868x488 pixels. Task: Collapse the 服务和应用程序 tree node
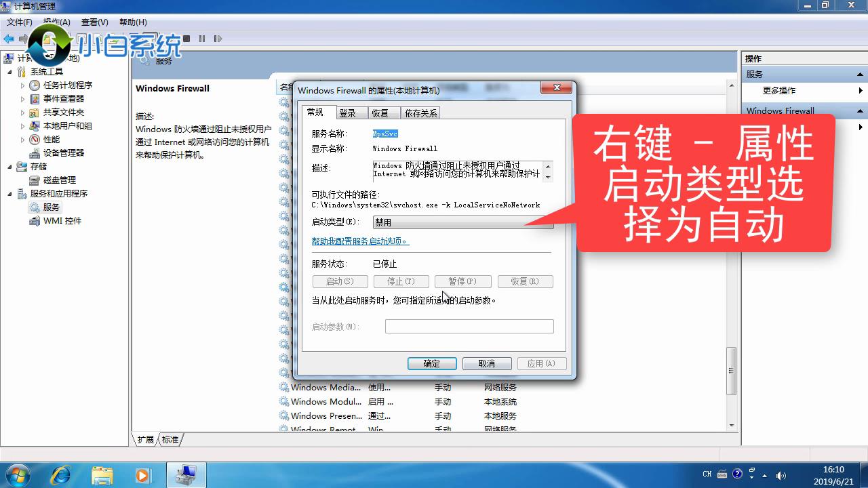pos(9,194)
